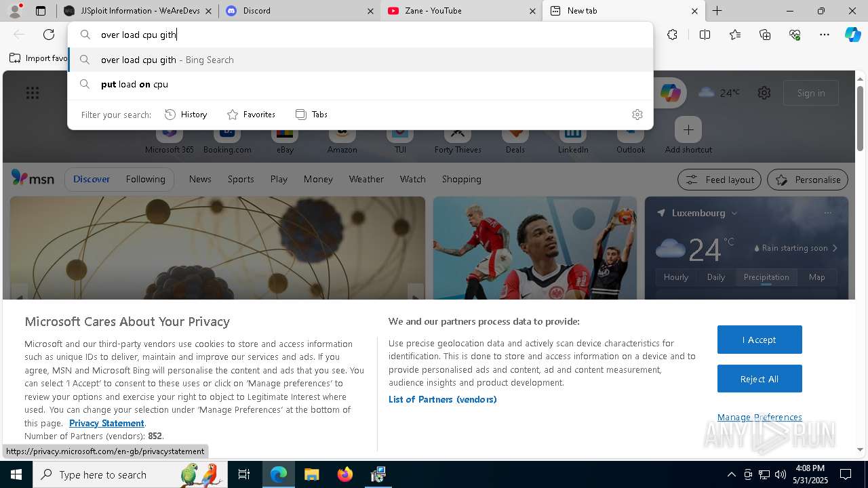Open Collections icon in toolbar

pos(765,35)
